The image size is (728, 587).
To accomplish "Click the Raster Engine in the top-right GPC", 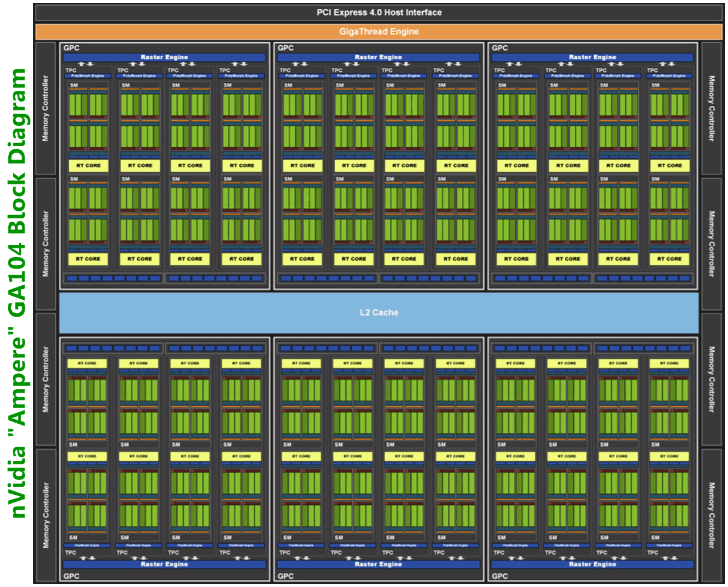I will 592,58.
